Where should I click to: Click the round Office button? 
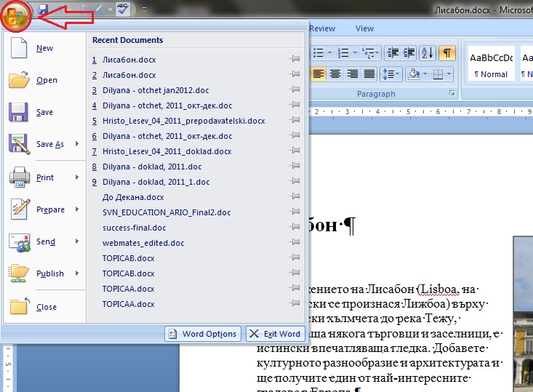(x=16, y=16)
